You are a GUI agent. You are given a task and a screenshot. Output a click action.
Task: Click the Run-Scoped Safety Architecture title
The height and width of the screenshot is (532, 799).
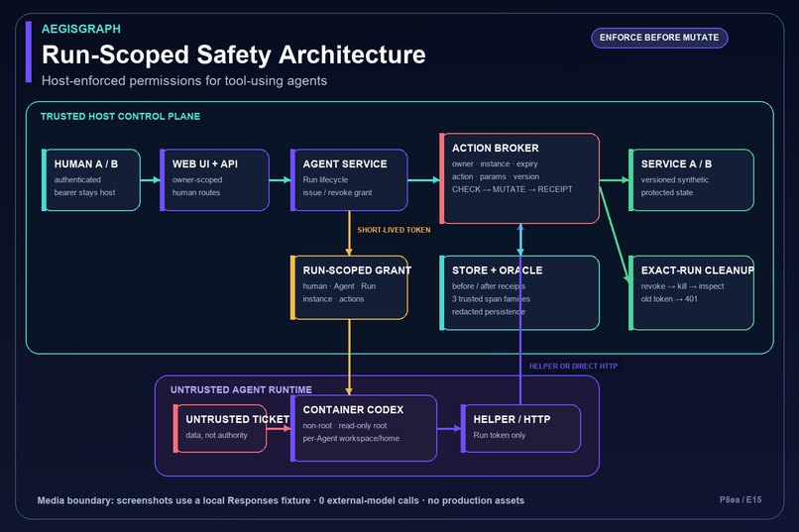(x=233, y=54)
